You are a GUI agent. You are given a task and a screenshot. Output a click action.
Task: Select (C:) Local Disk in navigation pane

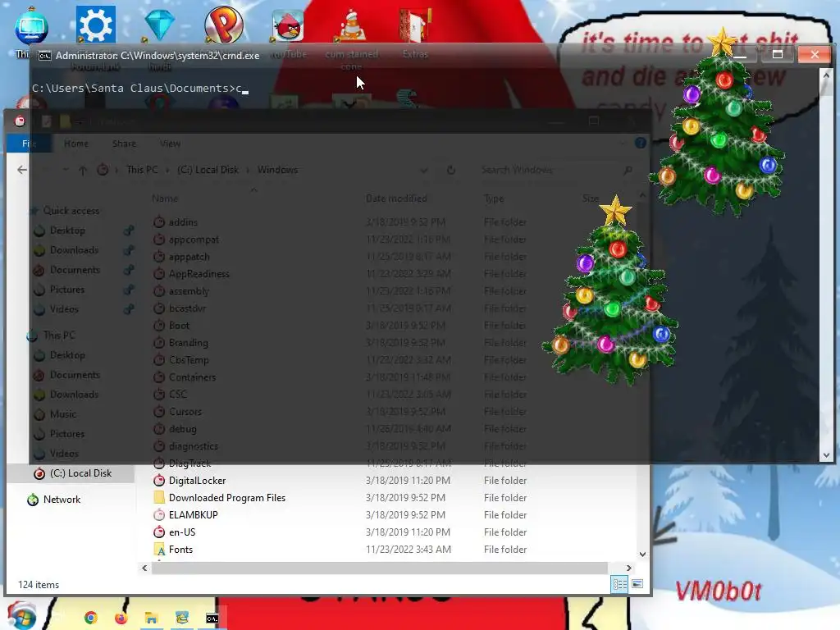point(71,473)
